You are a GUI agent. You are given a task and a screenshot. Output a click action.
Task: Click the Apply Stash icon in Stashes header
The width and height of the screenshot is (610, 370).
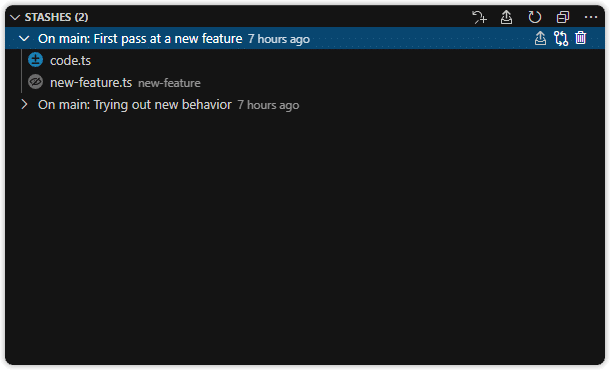point(506,17)
